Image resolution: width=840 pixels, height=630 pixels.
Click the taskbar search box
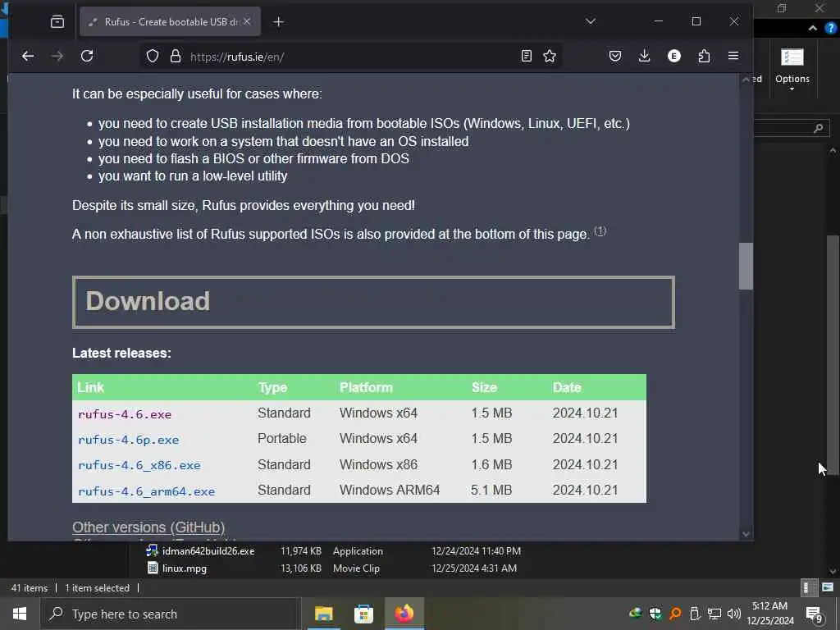pos(169,614)
